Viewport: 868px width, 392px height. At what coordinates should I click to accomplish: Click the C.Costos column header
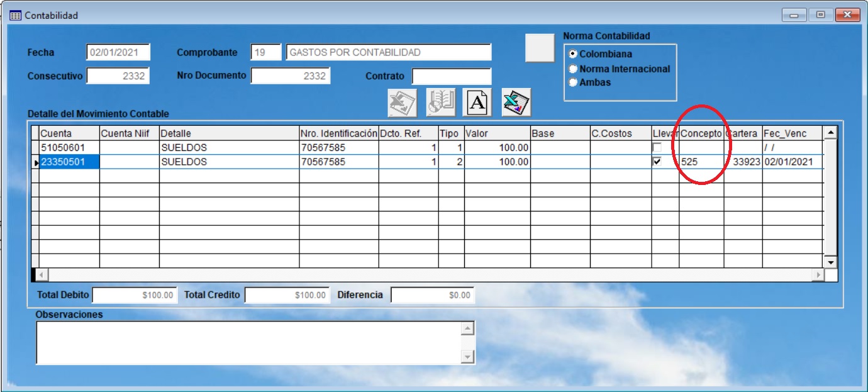click(x=620, y=133)
